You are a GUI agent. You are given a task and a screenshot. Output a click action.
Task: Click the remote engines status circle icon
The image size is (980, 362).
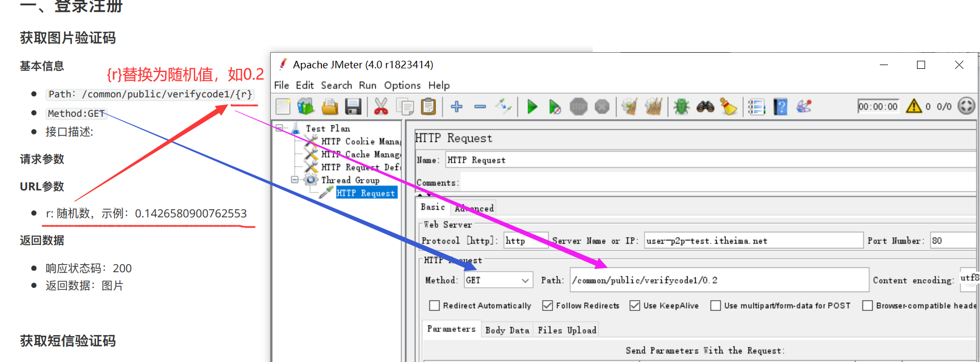coord(967,106)
